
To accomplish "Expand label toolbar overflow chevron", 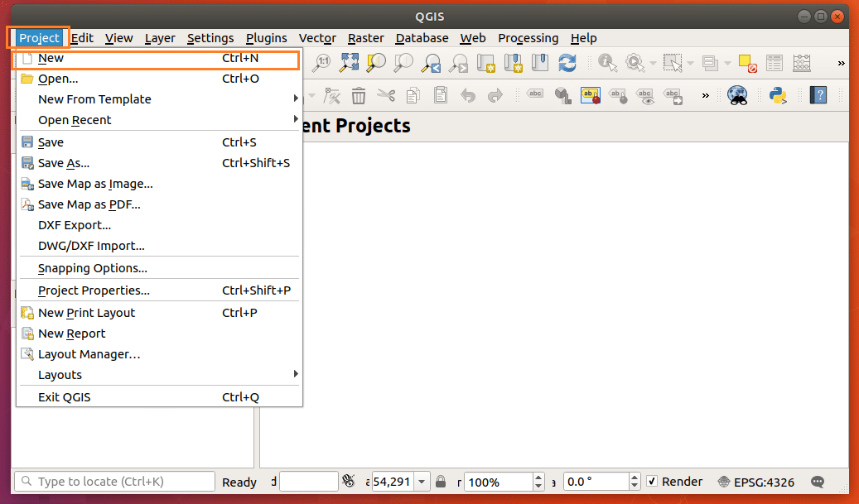I will [x=706, y=96].
